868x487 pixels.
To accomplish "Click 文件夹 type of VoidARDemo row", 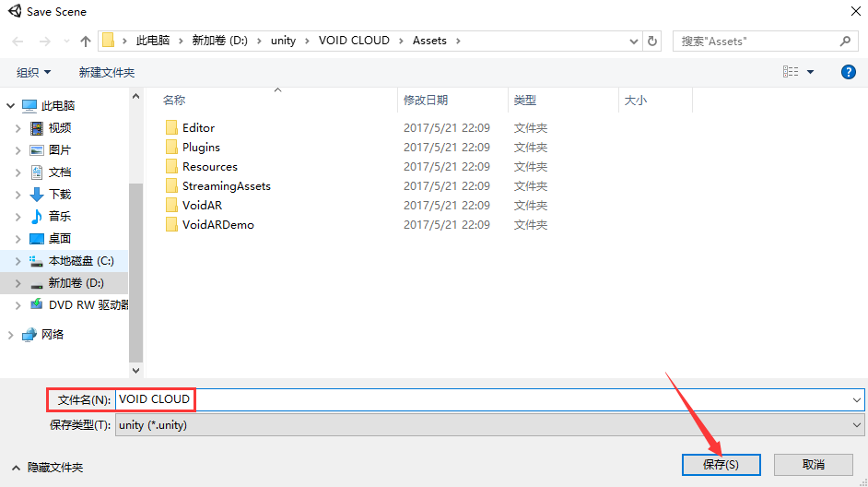I will click(531, 225).
